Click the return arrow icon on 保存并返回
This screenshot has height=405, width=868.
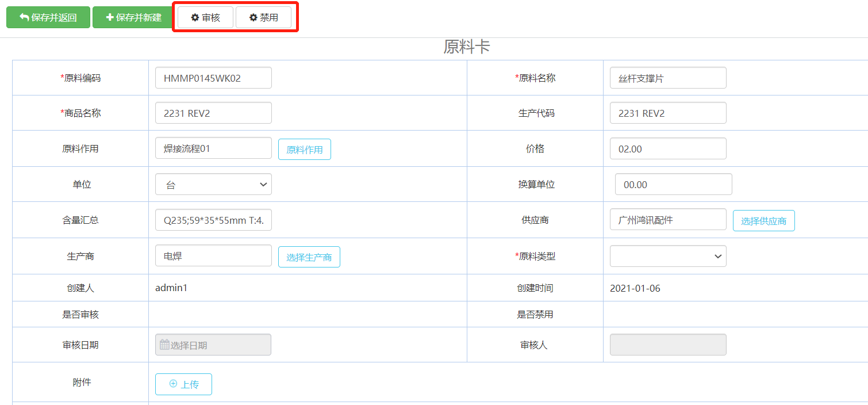pyautogui.click(x=24, y=17)
